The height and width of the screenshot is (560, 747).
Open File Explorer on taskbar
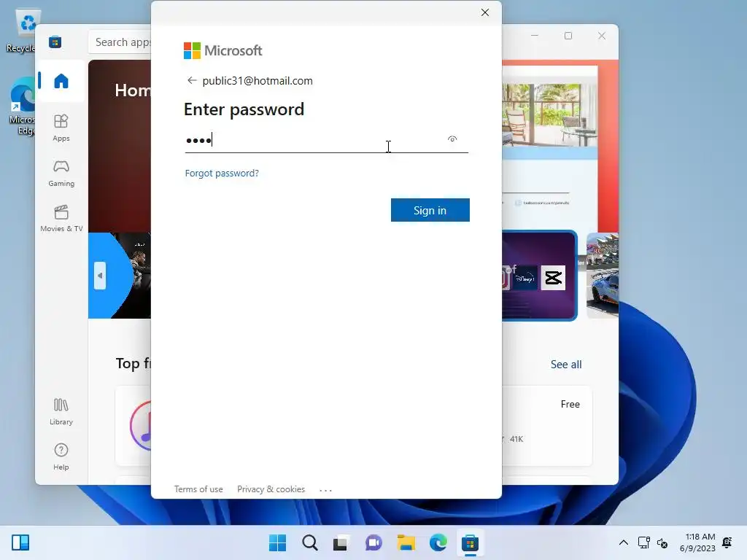tap(406, 542)
